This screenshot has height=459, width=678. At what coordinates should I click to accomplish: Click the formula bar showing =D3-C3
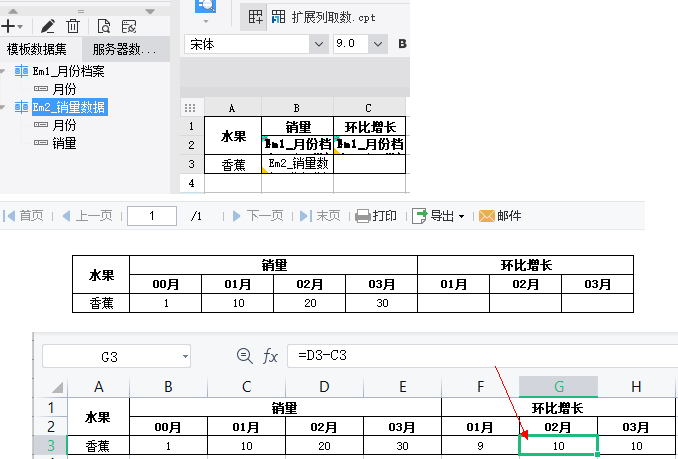(x=482, y=356)
